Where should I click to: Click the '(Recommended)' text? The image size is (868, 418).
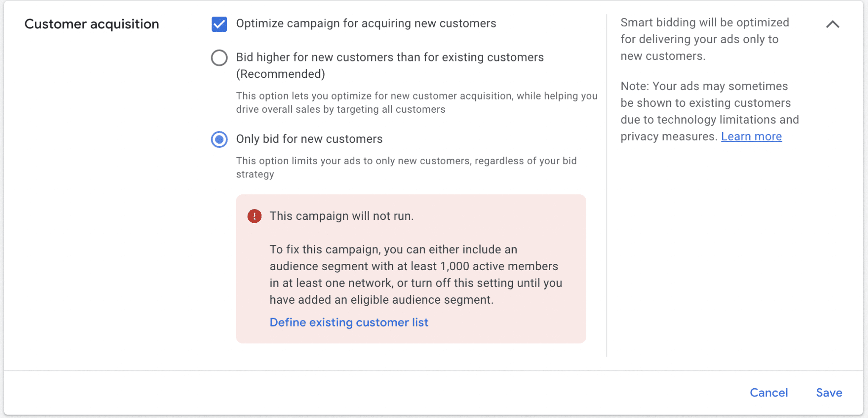coord(281,74)
